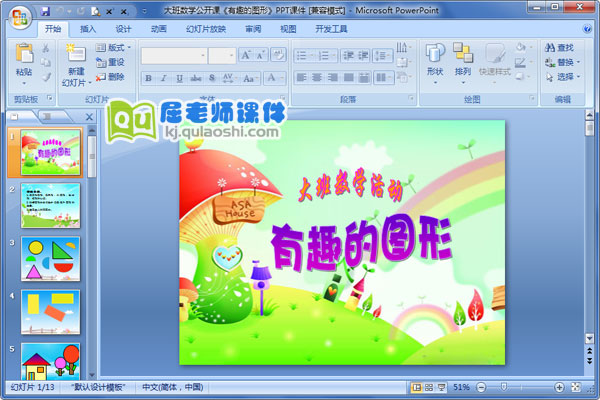Viewport: 600px width, 400px height.
Task: Zoom in with plus button
Action: (559, 387)
